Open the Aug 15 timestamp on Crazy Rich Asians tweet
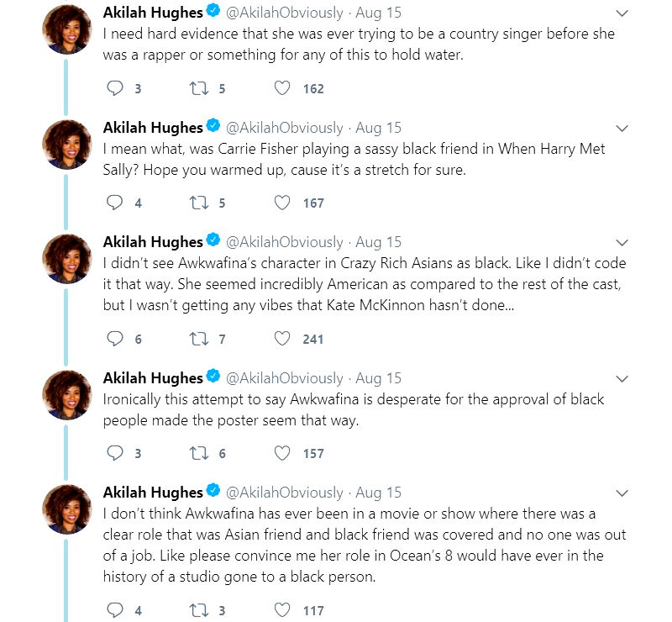672x622 pixels. pos(378,242)
